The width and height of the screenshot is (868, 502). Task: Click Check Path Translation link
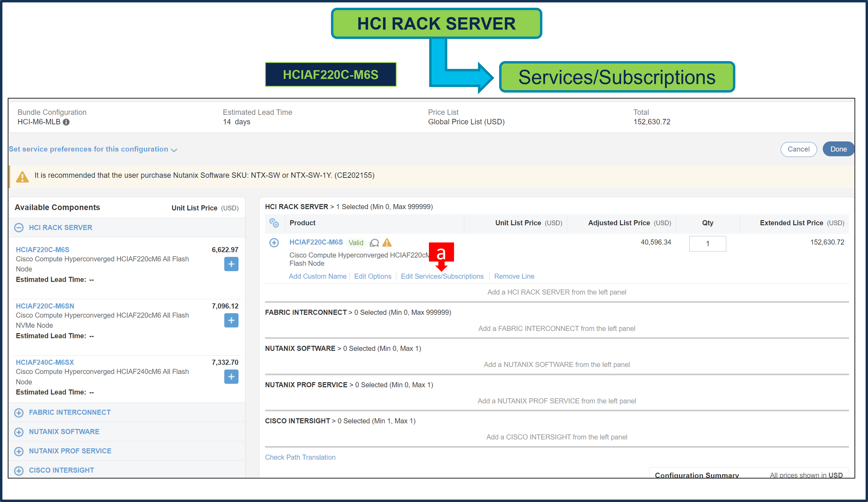click(x=300, y=457)
